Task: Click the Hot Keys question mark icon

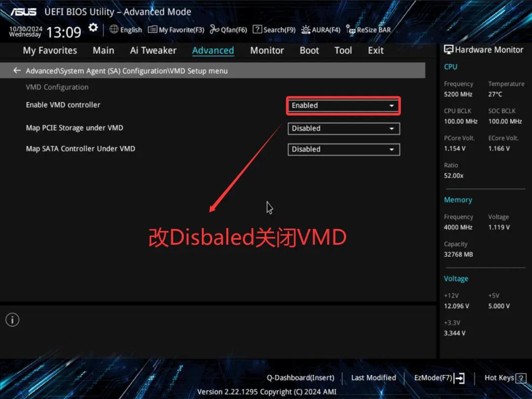Action: (521, 378)
